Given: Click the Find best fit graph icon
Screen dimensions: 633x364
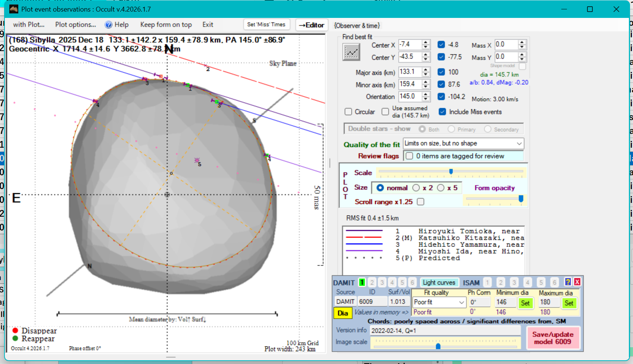Looking at the screenshot, I should pos(351,52).
